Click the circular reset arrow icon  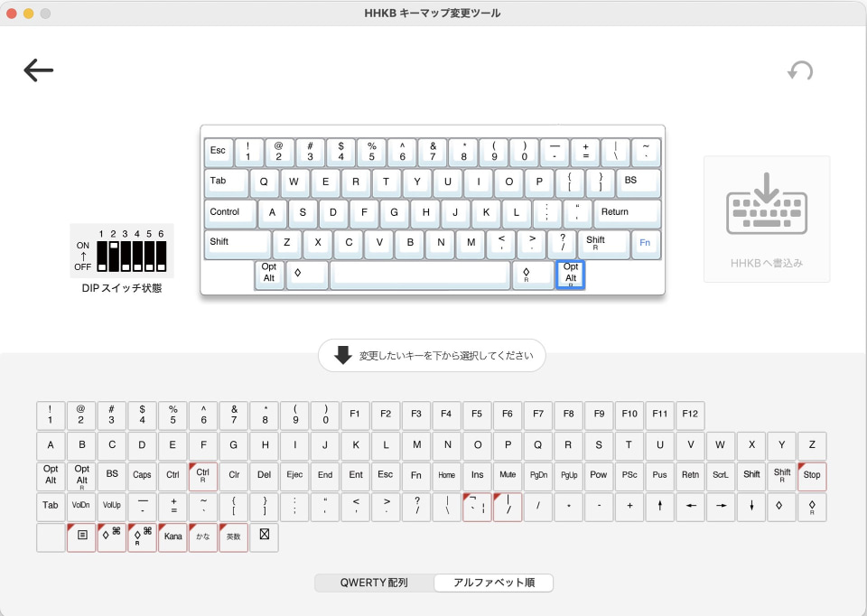click(x=800, y=70)
